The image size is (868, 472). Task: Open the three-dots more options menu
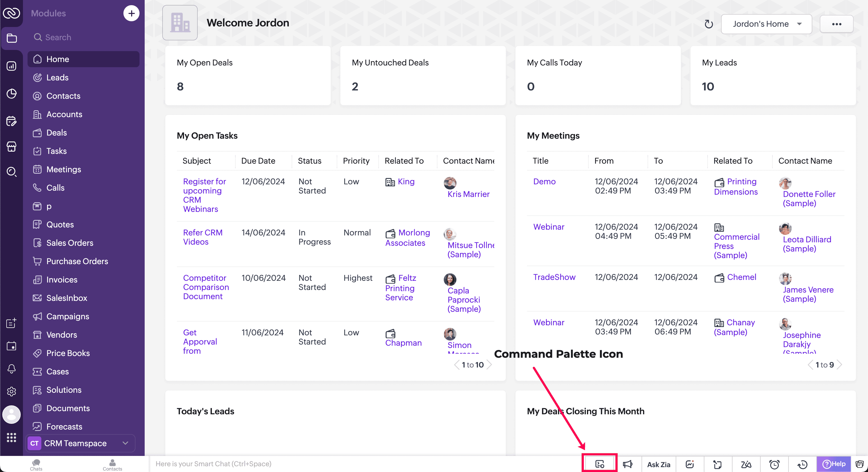click(x=836, y=24)
